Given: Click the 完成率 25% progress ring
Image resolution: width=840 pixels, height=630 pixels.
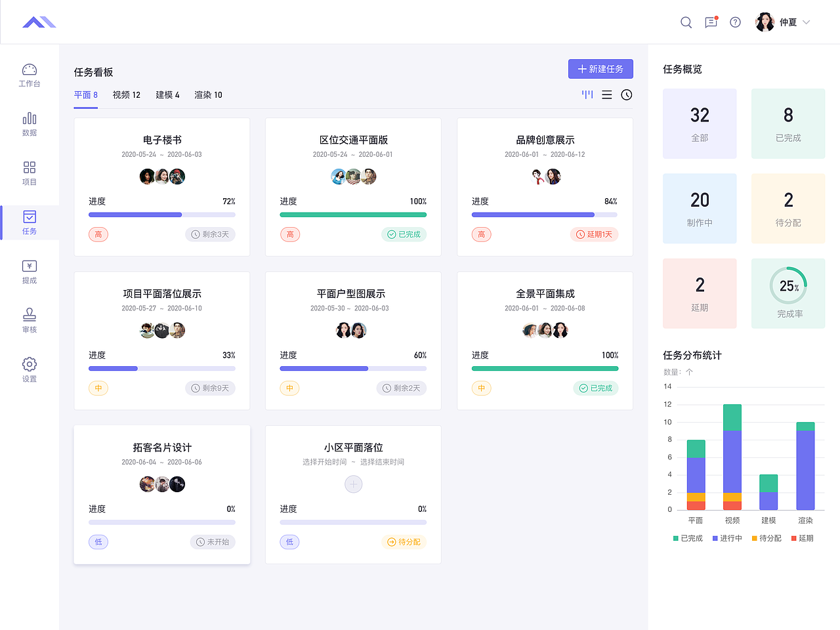Looking at the screenshot, I should point(787,286).
